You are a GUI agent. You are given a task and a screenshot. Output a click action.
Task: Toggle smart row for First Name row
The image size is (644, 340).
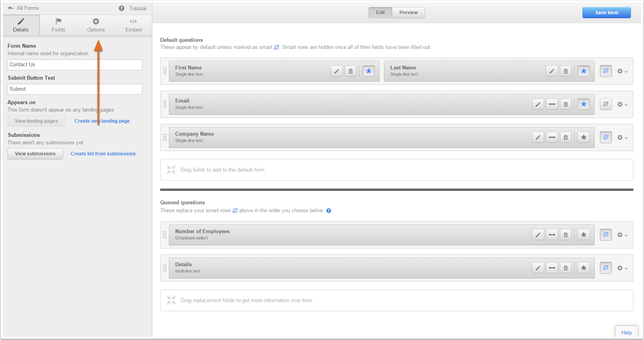click(x=606, y=71)
